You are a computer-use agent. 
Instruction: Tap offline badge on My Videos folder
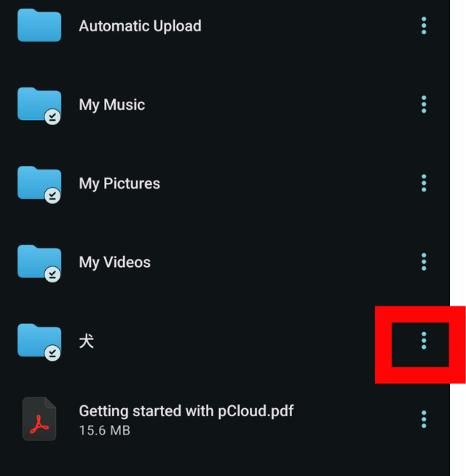click(x=52, y=274)
